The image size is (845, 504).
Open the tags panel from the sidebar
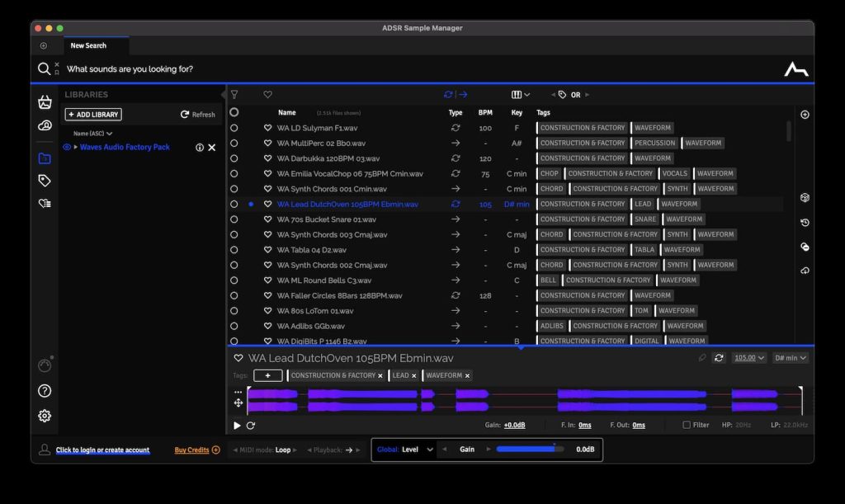click(x=45, y=181)
